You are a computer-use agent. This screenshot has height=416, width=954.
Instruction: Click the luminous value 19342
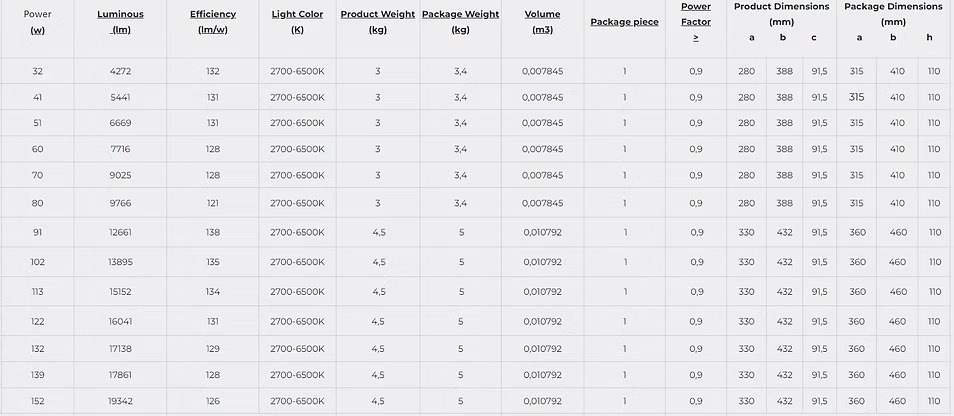[120, 401]
